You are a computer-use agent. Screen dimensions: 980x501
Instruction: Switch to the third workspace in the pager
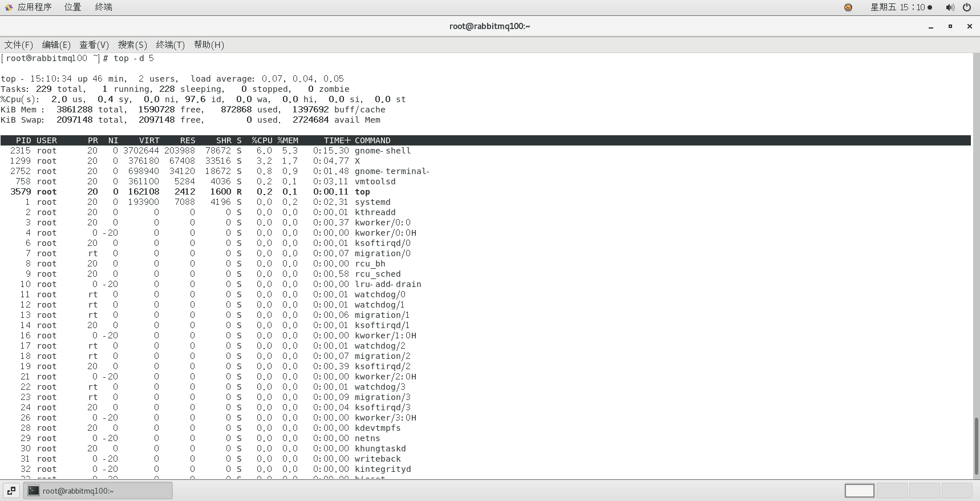point(925,491)
